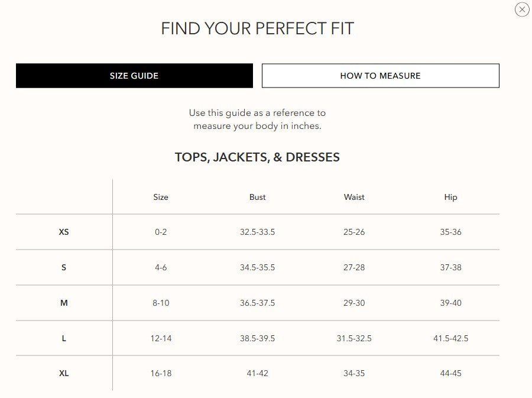Click the Hip column header
The height and width of the screenshot is (398, 532).
coord(451,197)
